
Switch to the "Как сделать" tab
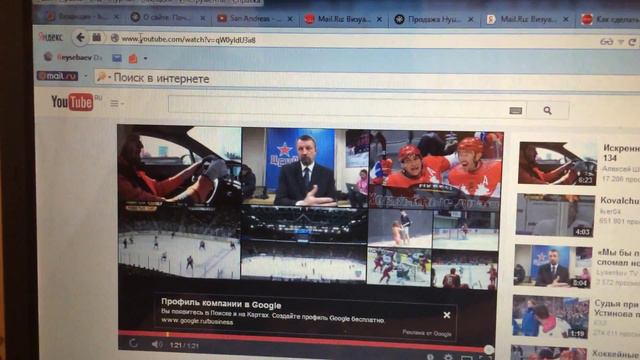coord(610,19)
